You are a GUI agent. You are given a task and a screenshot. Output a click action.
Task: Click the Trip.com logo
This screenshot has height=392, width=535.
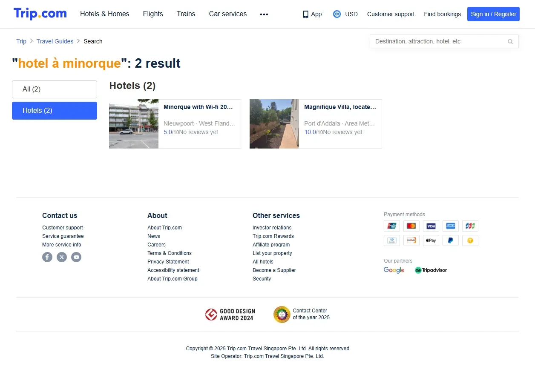[40, 14]
